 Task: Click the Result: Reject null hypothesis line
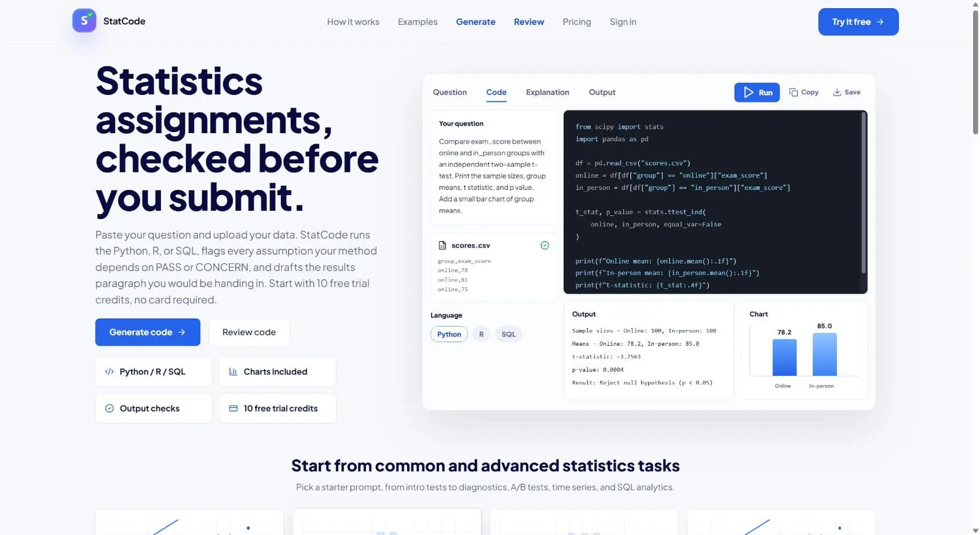pyautogui.click(x=642, y=383)
